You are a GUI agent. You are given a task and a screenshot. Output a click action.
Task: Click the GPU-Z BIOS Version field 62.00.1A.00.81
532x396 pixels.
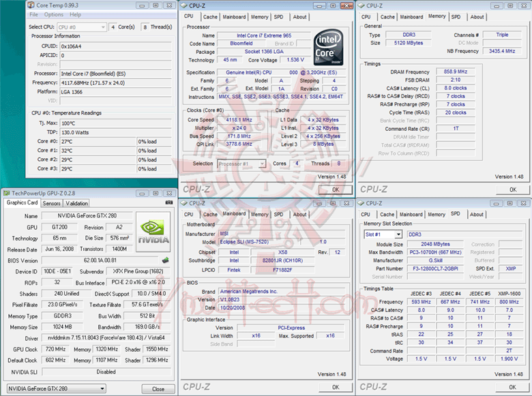100,260
